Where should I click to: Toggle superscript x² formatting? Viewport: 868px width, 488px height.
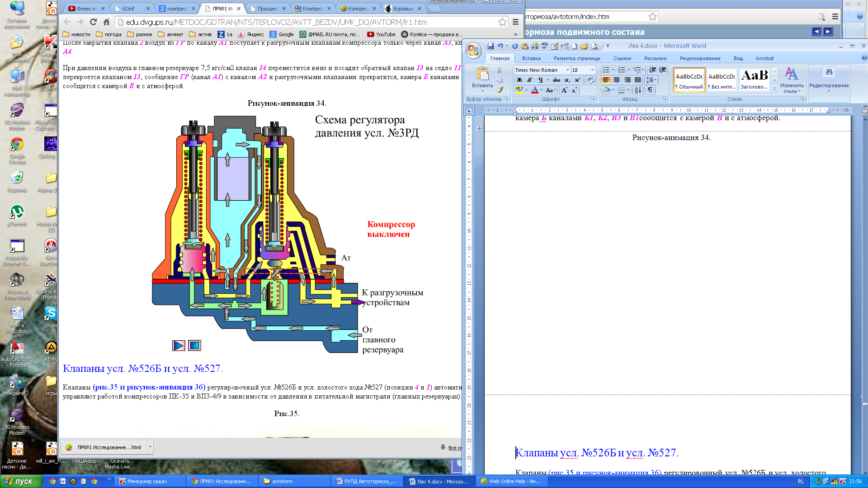pos(577,80)
